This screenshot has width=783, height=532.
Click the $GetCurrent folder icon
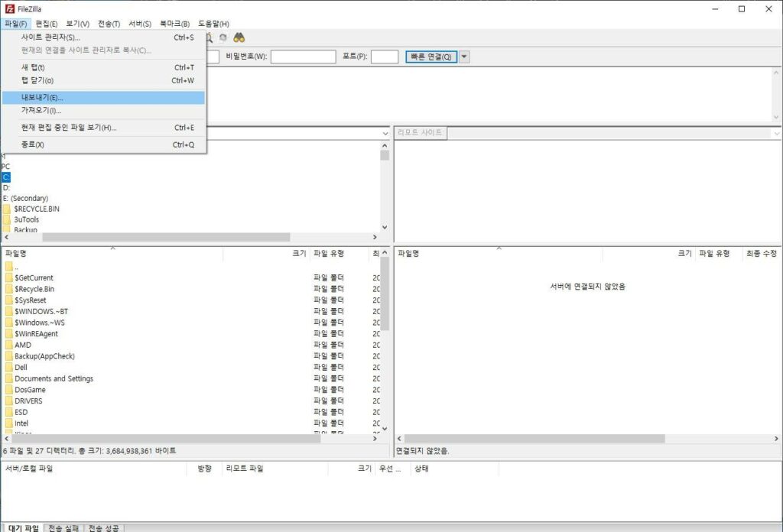9,278
